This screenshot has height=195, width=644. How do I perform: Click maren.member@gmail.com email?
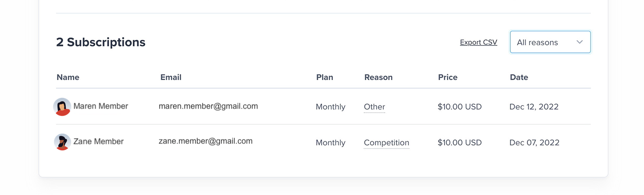(x=208, y=106)
